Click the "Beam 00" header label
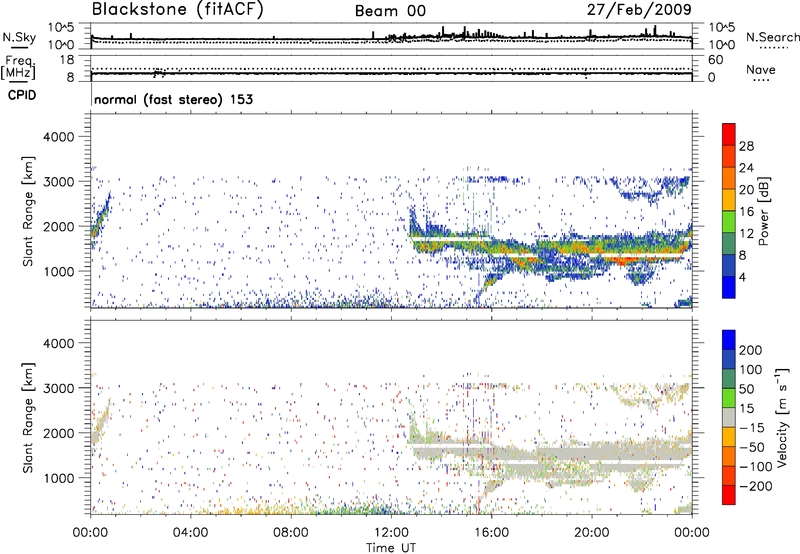The image size is (800, 554). coord(390,11)
